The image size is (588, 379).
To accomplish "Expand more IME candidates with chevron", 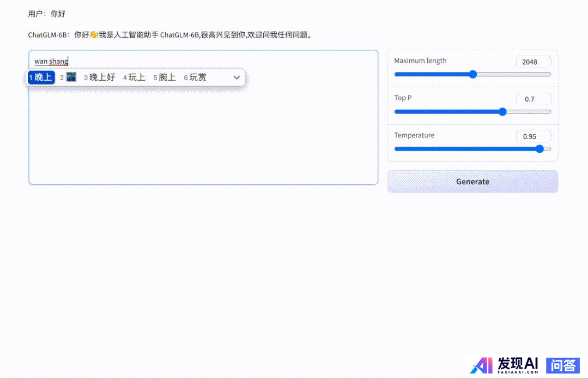I will coord(237,77).
